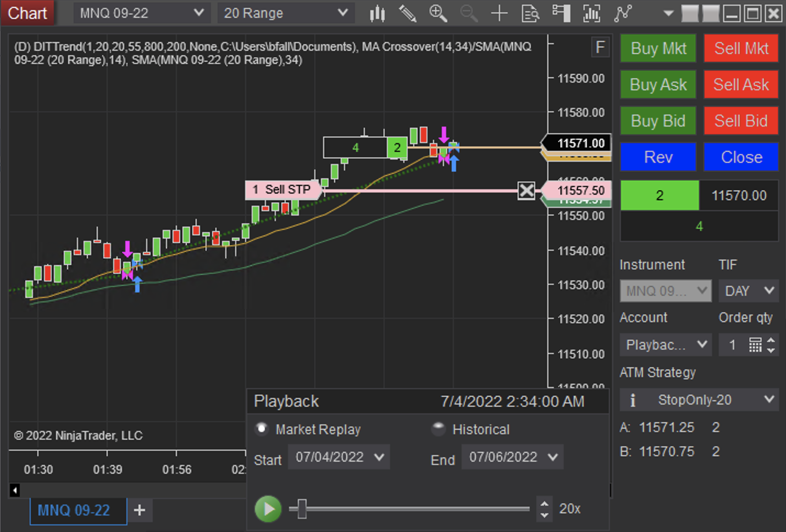Click the bid price 11570.75
Viewport: 786px width, 532px height.
coord(667,451)
